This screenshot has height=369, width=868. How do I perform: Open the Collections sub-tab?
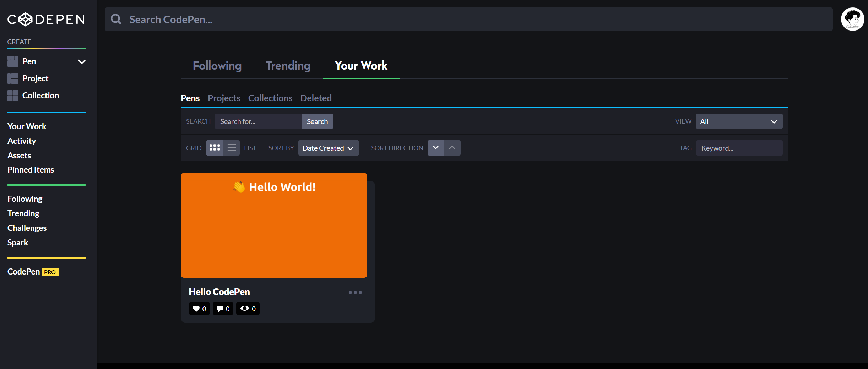pos(270,98)
